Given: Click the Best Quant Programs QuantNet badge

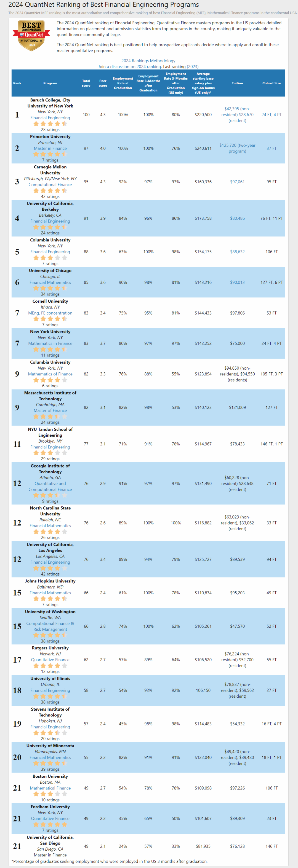Looking at the screenshot, I should [31, 35].
